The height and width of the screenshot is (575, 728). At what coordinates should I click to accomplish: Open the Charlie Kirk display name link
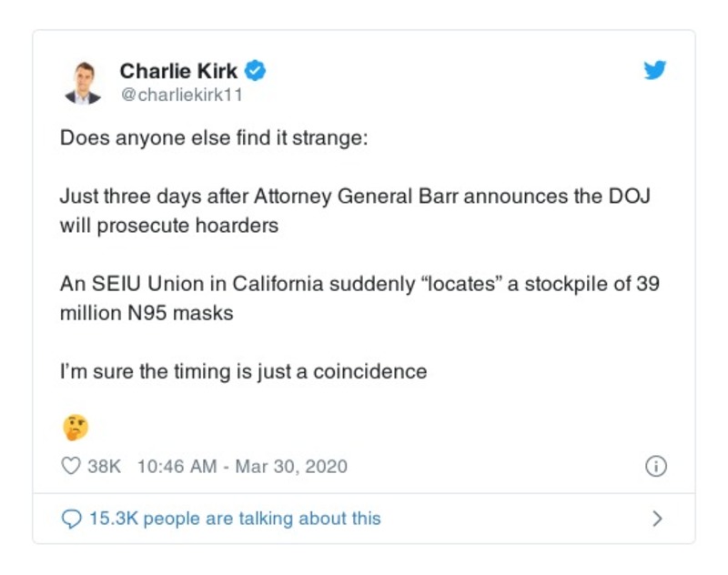coord(178,70)
